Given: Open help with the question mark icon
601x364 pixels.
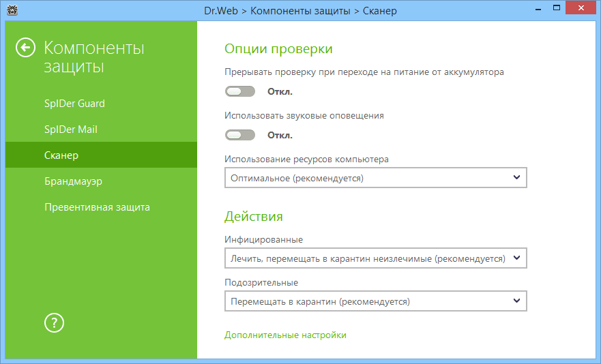Looking at the screenshot, I should 54,322.
